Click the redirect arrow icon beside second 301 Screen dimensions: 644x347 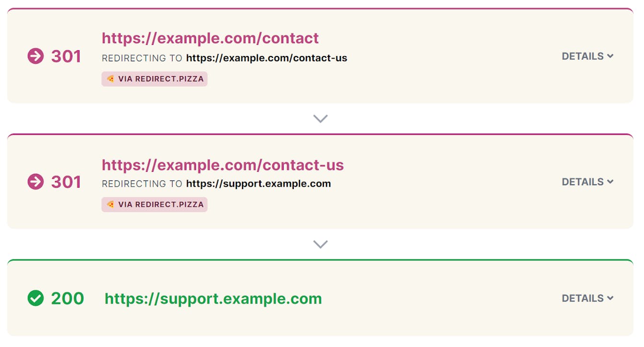(x=35, y=182)
